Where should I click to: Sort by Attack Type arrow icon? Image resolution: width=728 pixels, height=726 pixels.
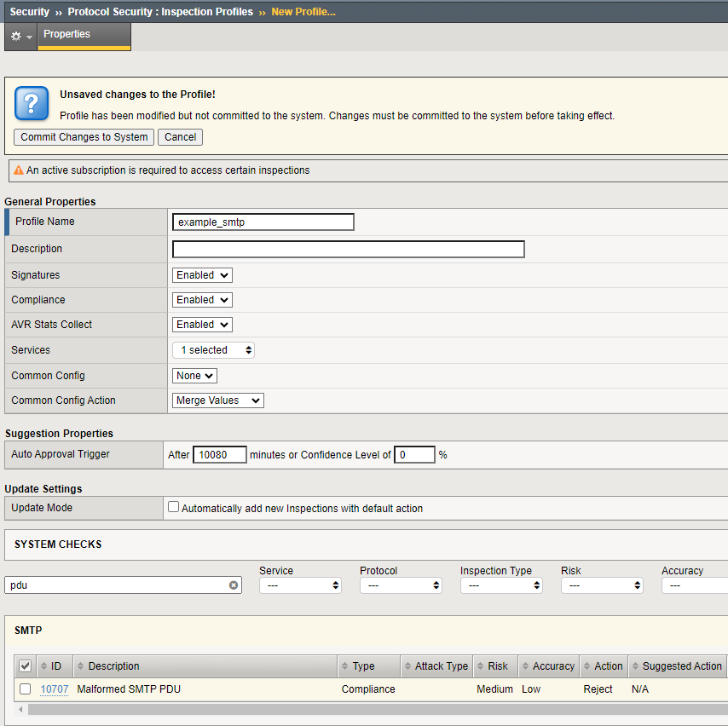[x=407, y=666]
